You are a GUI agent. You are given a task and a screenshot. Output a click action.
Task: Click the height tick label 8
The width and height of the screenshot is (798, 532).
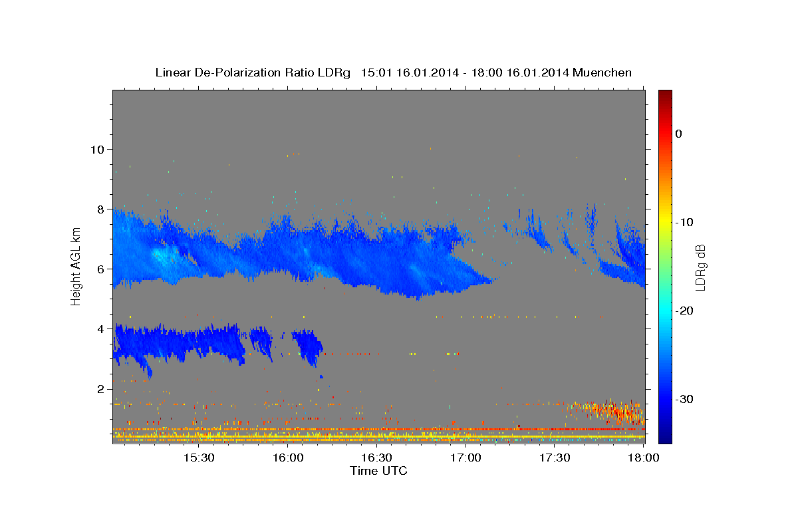pos(102,209)
